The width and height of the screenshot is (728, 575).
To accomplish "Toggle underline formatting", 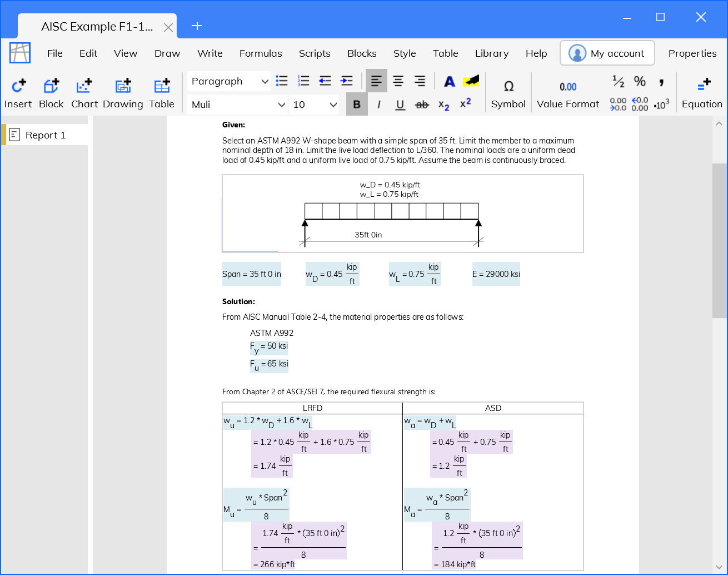I will tap(400, 105).
